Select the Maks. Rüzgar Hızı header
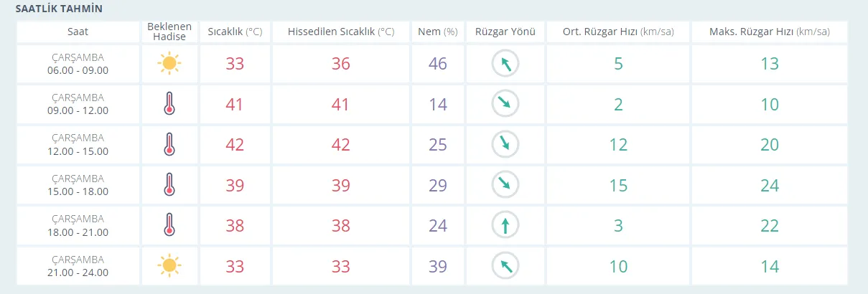 click(x=769, y=32)
